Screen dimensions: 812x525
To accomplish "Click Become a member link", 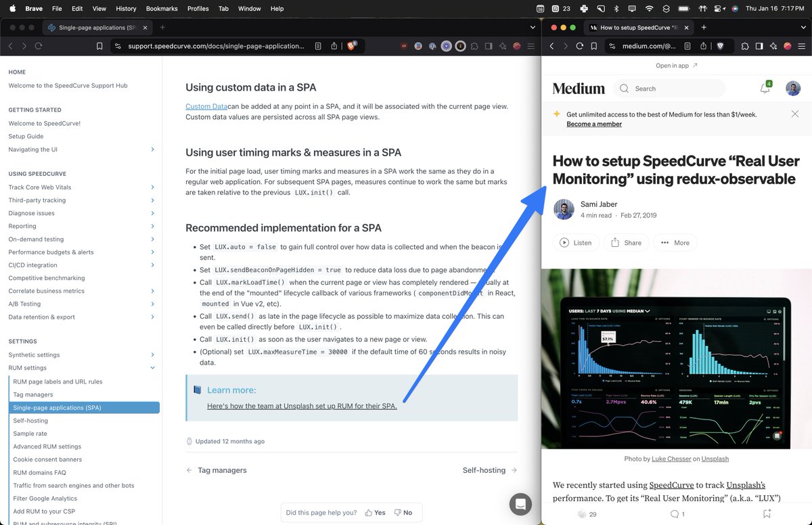I will tap(594, 124).
